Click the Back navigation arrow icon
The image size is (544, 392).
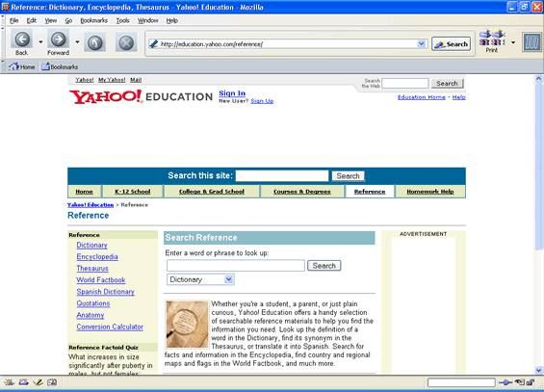click(x=22, y=39)
